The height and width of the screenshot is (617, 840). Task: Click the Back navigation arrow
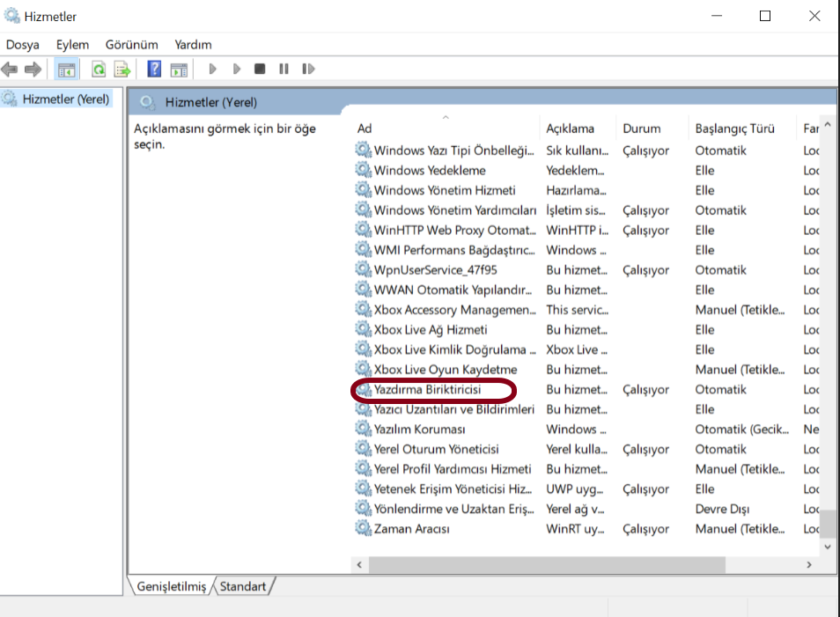[x=9, y=69]
